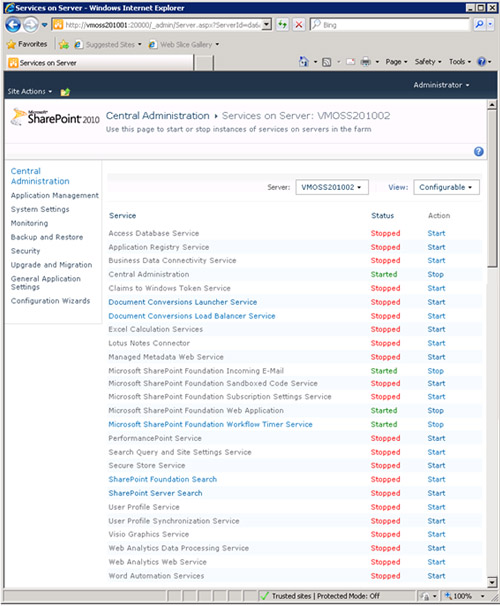Select the Services on Server browser tab
This screenshot has height=606, width=500.
pos(100,63)
